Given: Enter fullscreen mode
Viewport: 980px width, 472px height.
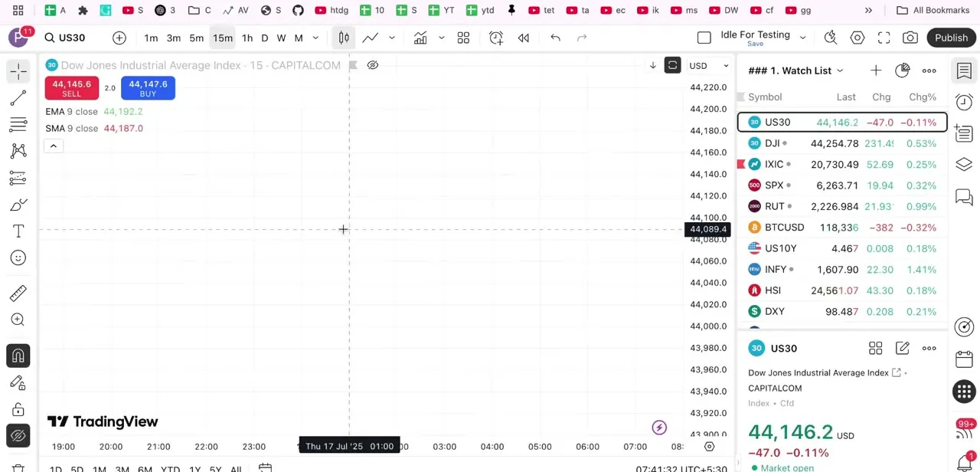Looking at the screenshot, I should pyautogui.click(x=884, y=38).
